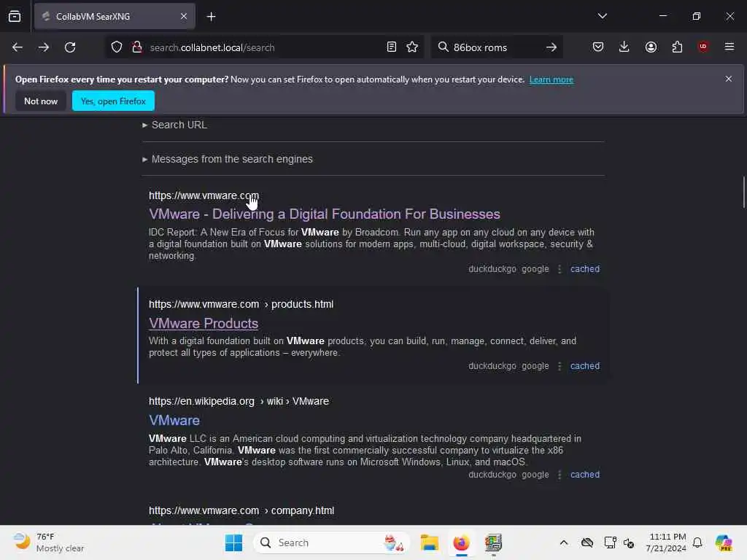Submit the 86box roms search arrow
Screen dimensions: 747x560
[551, 47]
